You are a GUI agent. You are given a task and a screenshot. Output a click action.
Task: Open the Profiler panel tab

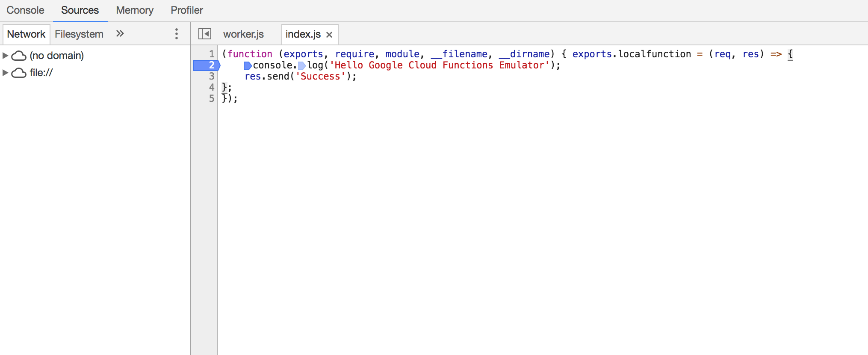(187, 10)
